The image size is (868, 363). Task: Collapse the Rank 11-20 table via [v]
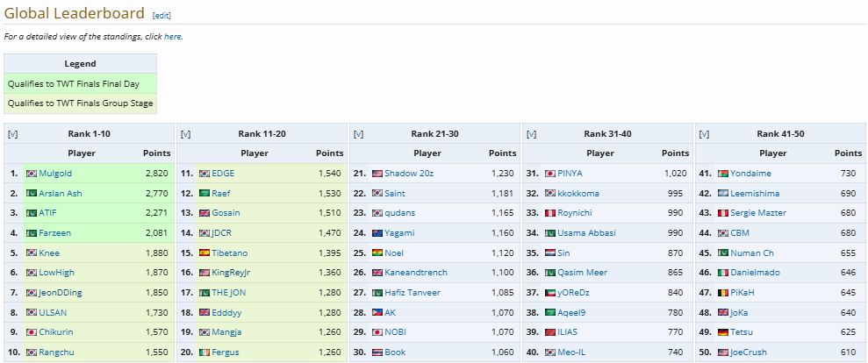(x=185, y=134)
